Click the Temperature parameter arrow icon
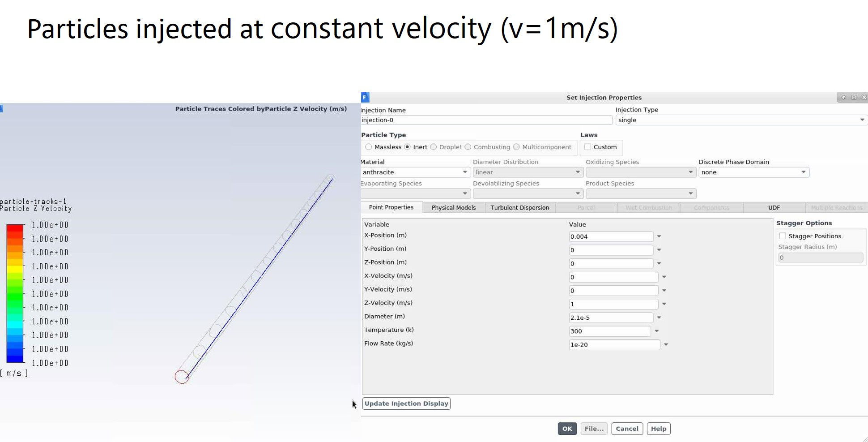Screen dimensions: 868x442 click(657, 331)
